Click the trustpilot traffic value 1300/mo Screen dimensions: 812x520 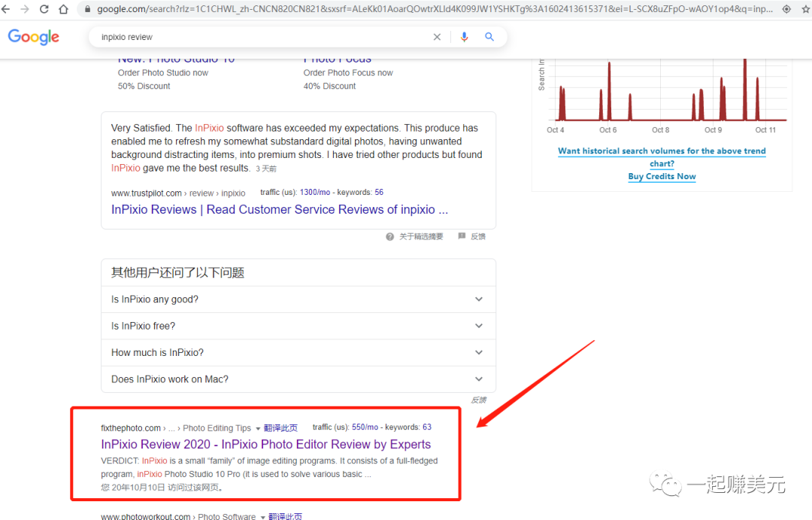pos(315,193)
